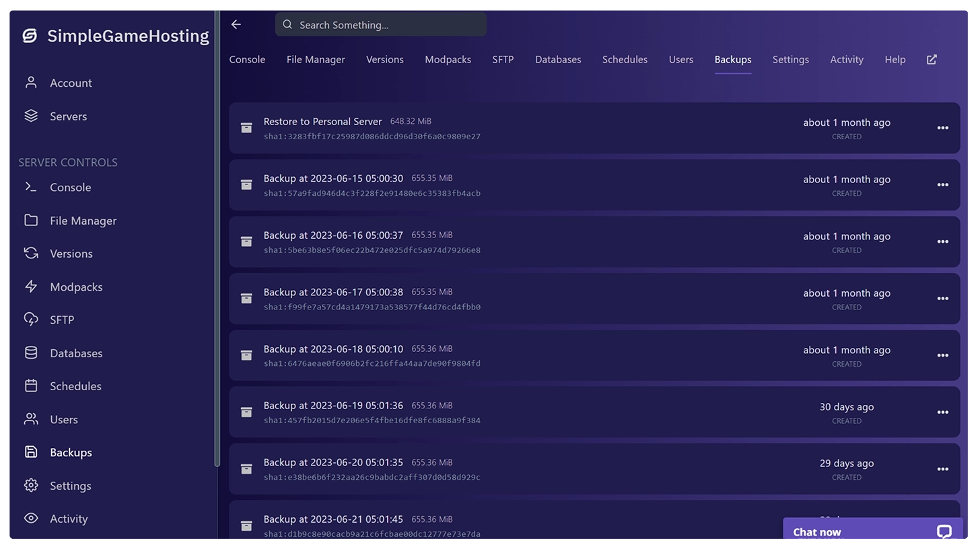The image size is (980, 549).
Task: Expand options for 2023-06-15 backup
Action: pyautogui.click(x=942, y=185)
